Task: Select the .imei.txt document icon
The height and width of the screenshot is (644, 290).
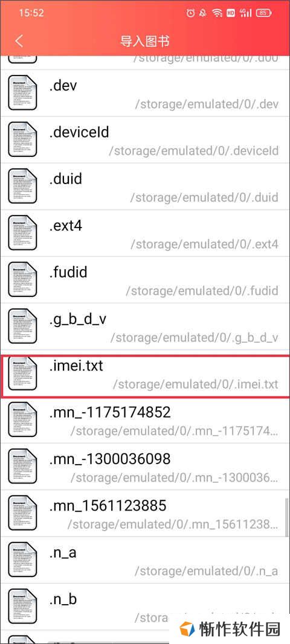Action: (22, 372)
